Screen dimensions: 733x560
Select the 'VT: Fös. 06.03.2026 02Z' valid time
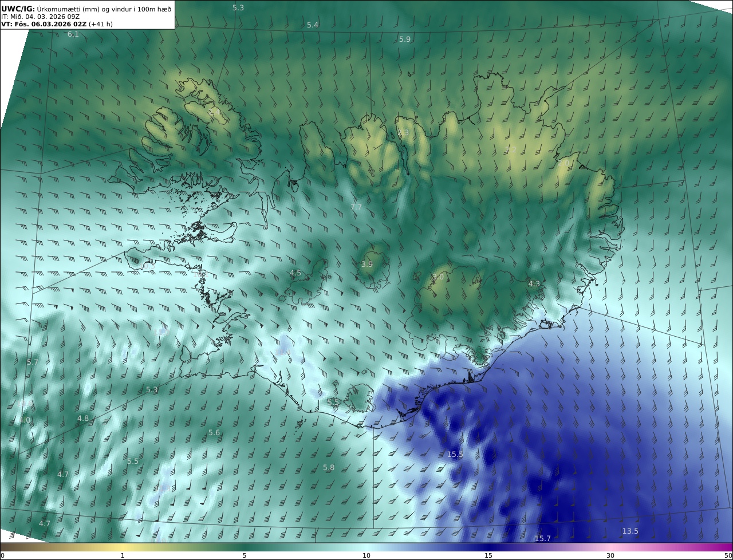click(44, 25)
